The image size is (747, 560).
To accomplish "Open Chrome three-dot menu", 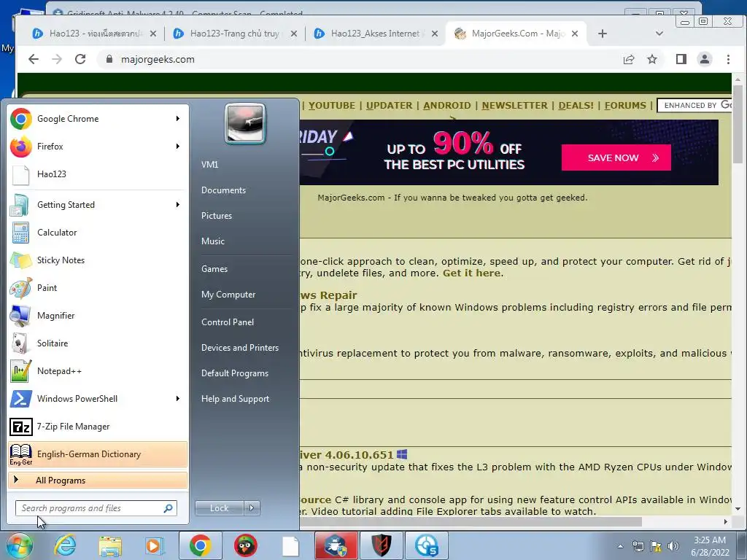I will (728, 59).
